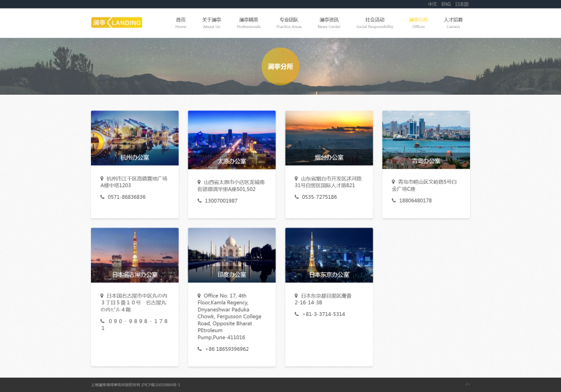Switch language to 日本語
This screenshot has width=561, height=392.
462,4
